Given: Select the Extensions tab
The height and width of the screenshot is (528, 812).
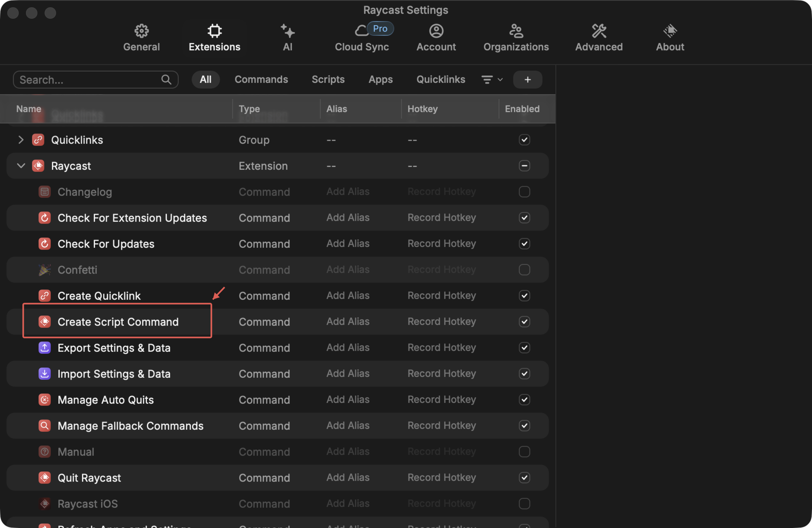Looking at the screenshot, I should (215, 38).
